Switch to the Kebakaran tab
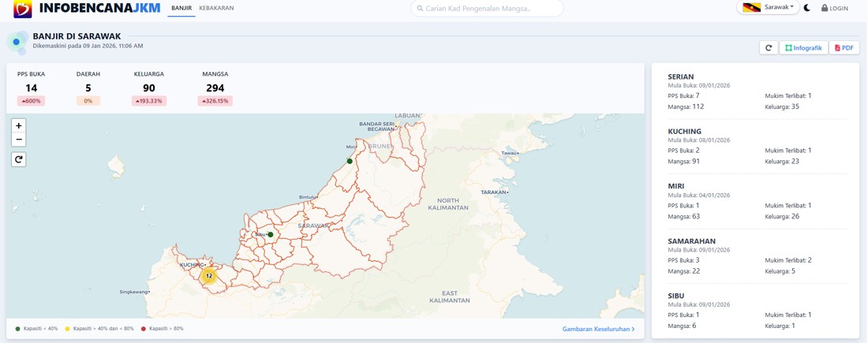The width and height of the screenshot is (868, 343). coord(216,8)
